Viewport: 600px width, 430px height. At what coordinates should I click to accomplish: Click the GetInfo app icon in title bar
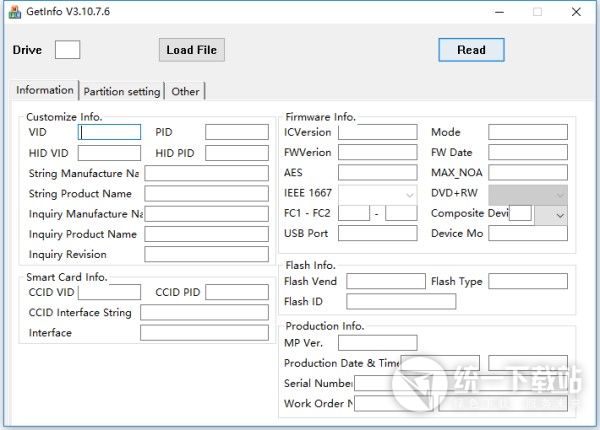[15, 12]
